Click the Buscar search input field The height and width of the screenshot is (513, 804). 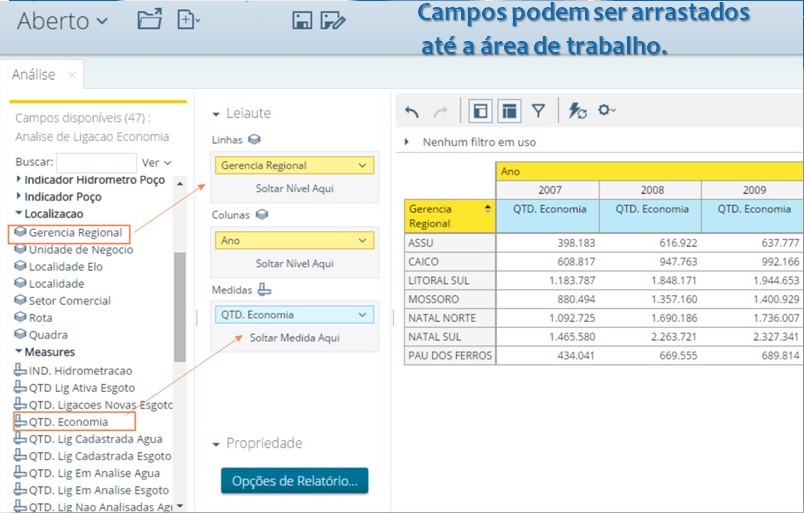pos(96,162)
